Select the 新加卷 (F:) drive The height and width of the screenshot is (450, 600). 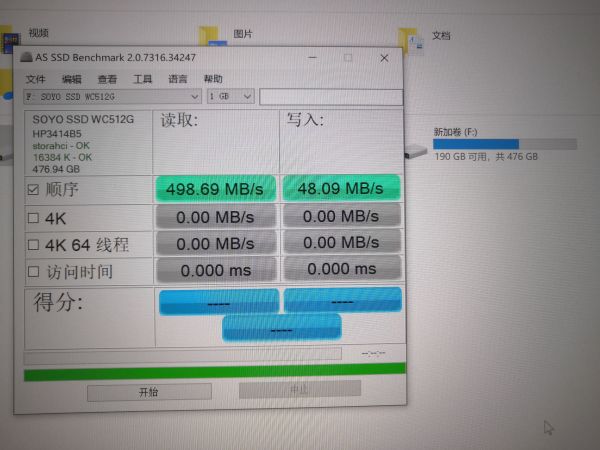click(x=484, y=145)
